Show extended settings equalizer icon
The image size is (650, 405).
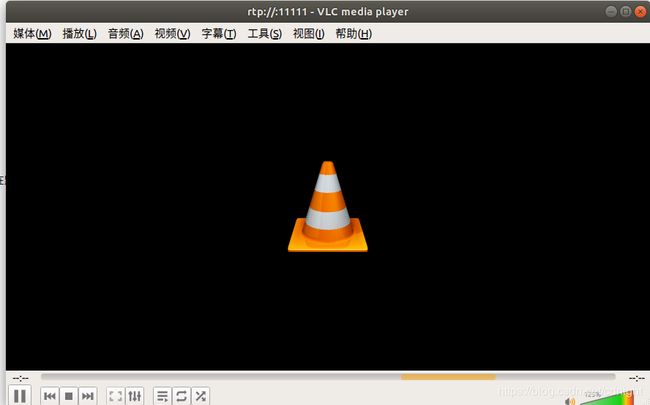[135, 396]
